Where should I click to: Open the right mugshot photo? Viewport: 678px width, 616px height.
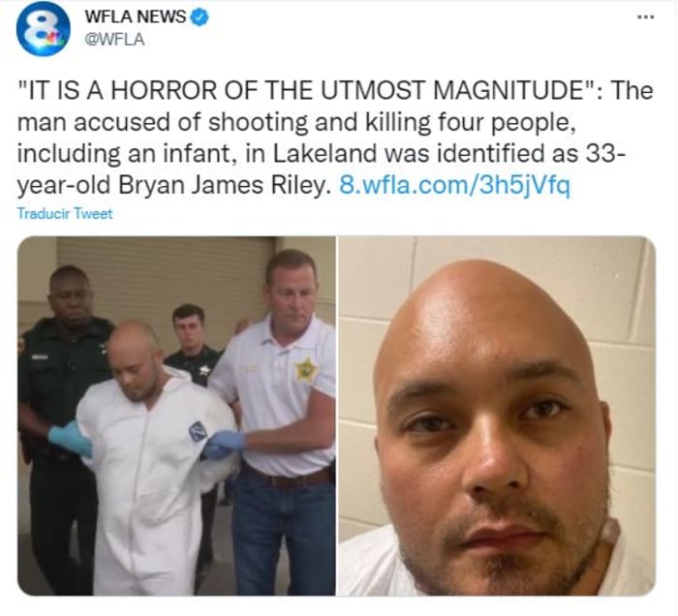496,416
